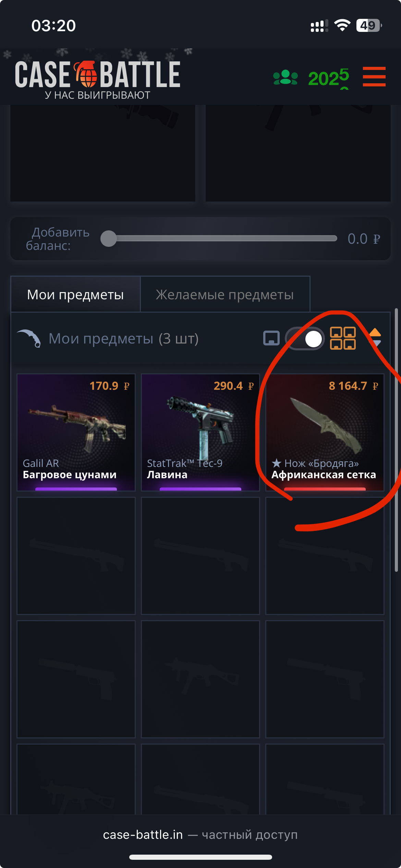Open the red hamburger menu

[374, 76]
